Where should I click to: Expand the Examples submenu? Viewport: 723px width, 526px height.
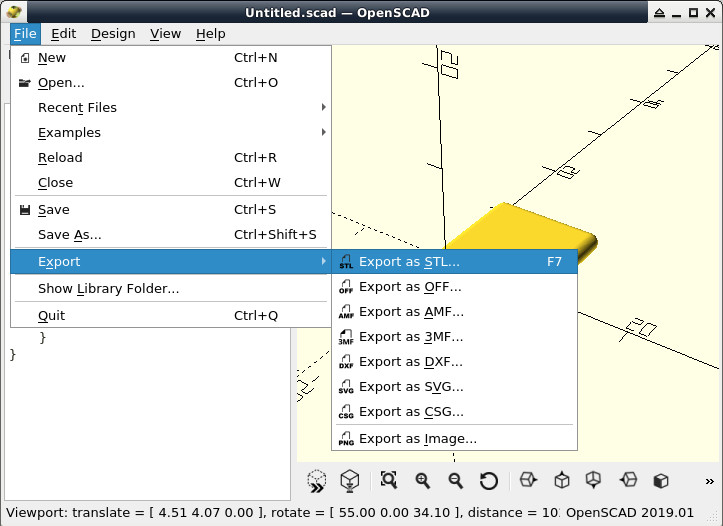[x=171, y=133]
